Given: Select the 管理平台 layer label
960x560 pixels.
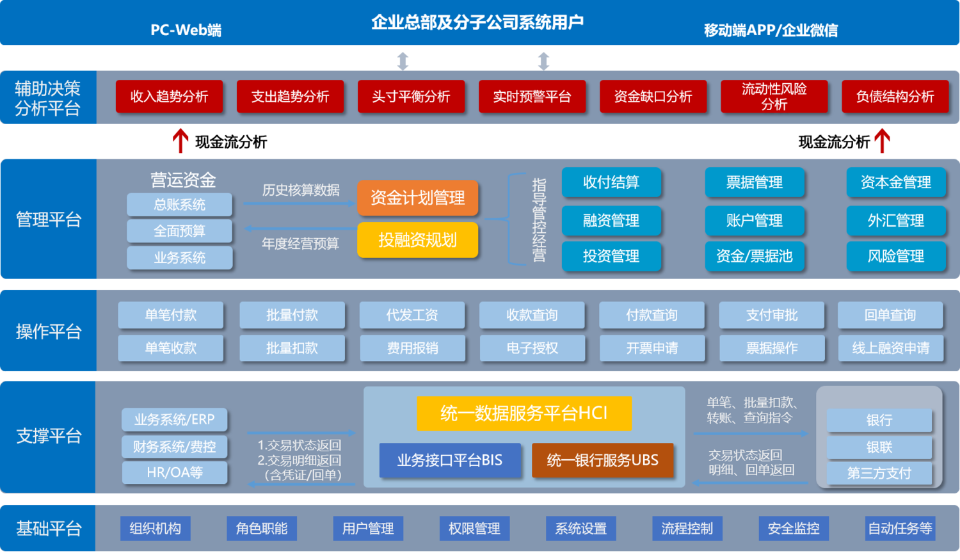Looking at the screenshot, I should pos(48,219).
